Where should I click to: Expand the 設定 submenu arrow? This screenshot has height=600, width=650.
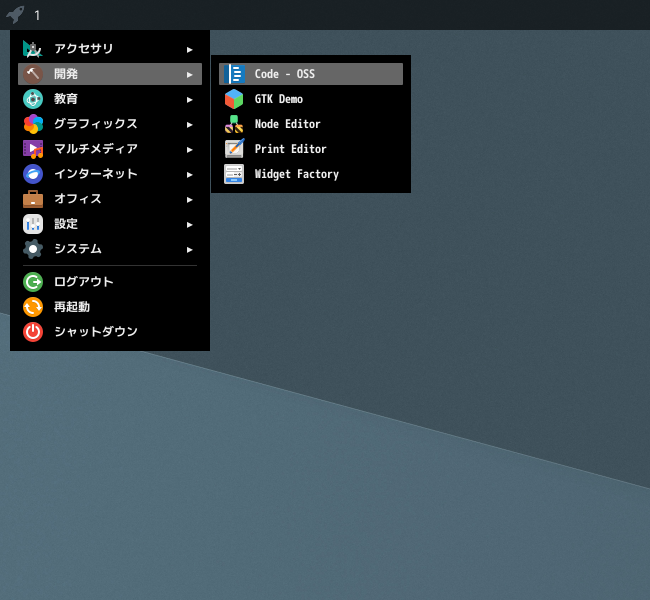pos(189,224)
